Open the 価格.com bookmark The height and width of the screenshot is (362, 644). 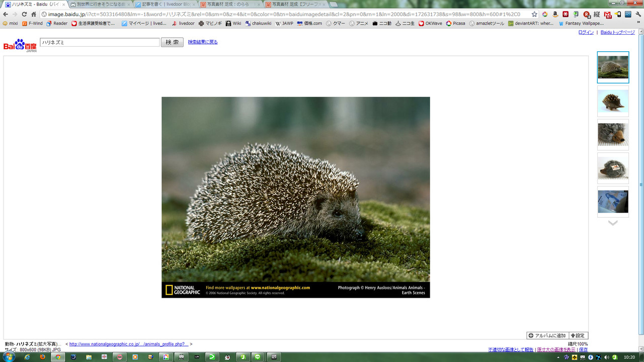coord(309,23)
